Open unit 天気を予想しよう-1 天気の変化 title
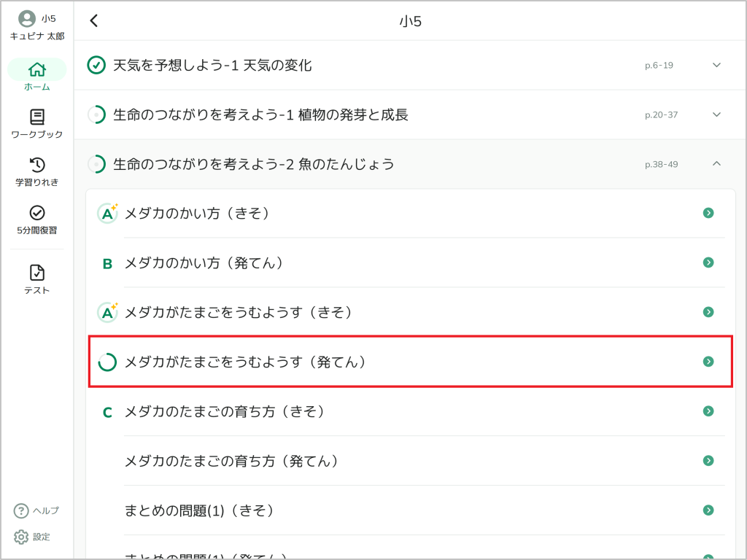This screenshot has width=747, height=560. 212,65
